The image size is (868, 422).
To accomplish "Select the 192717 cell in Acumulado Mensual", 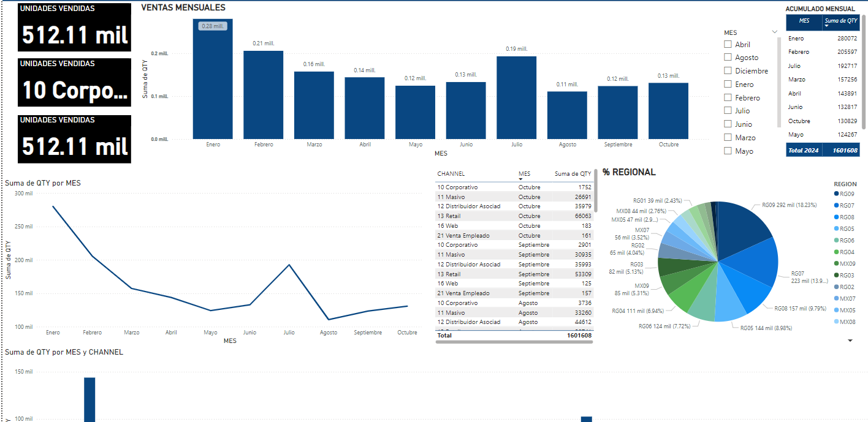I will 847,66.
